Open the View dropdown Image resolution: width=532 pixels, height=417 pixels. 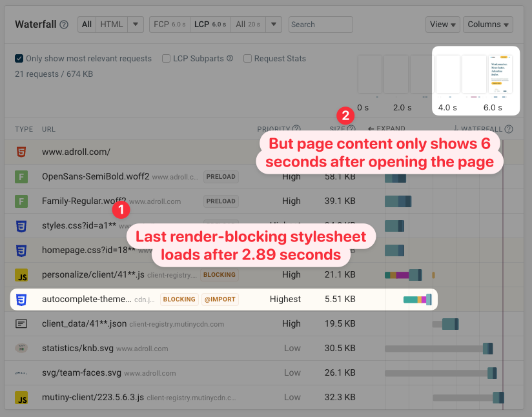click(442, 24)
